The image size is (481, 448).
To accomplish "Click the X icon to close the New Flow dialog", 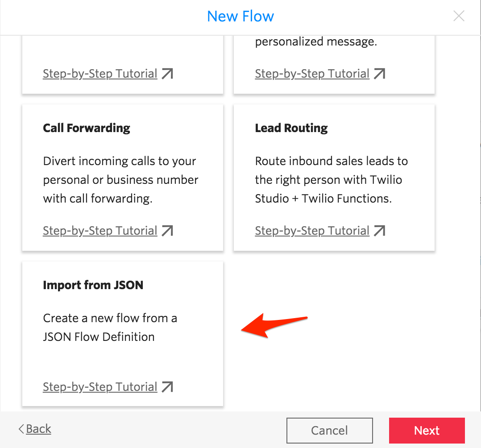I will [459, 16].
